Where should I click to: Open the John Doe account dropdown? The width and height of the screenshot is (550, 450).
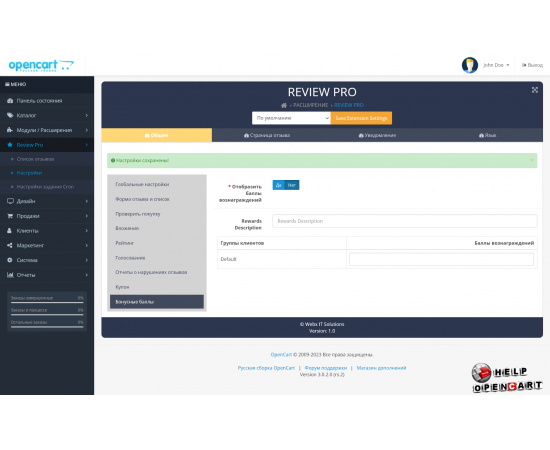tap(496, 65)
